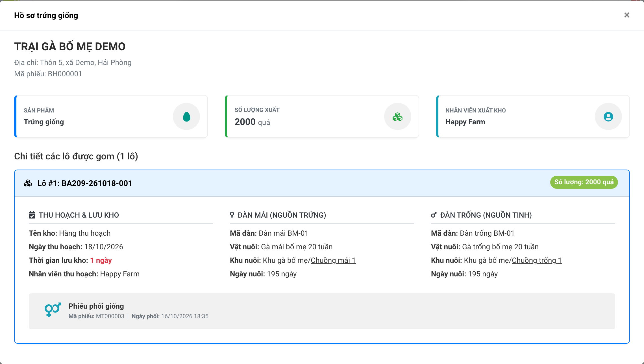Click Mã đàn: Đàn trống BM-01
644x364 pixels.
(x=473, y=233)
